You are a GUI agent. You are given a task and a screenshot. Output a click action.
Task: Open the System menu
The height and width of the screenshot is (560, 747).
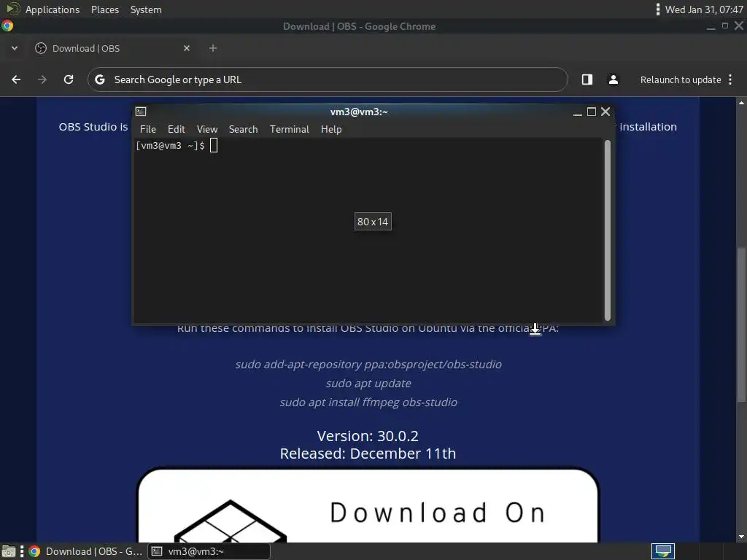tap(146, 9)
